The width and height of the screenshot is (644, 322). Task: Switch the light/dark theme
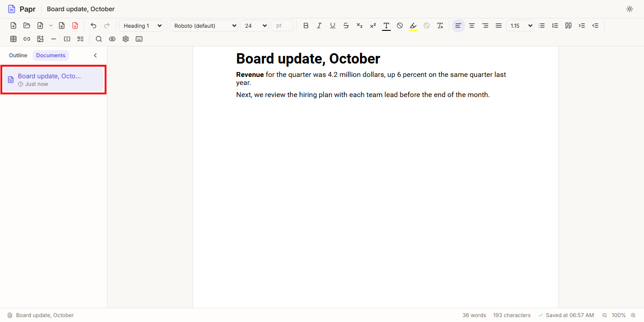click(630, 9)
